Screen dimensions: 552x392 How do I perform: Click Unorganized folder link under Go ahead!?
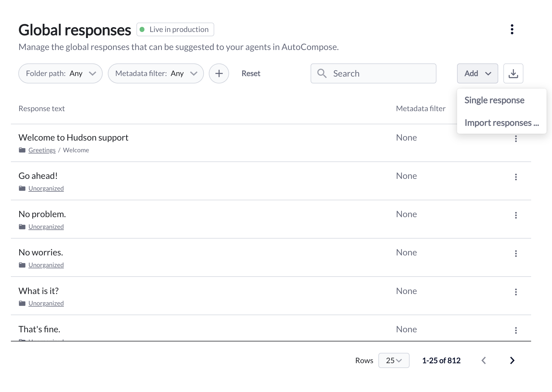pyautogui.click(x=46, y=189)
